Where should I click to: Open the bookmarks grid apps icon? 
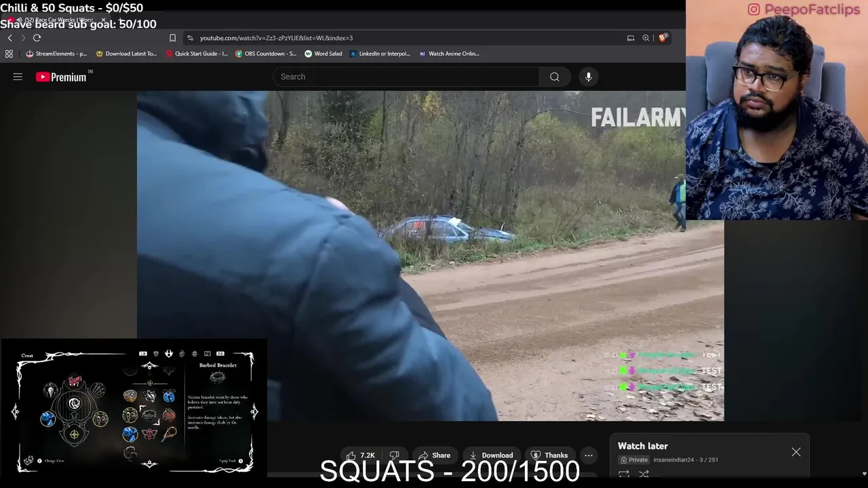tap(9, 54)
